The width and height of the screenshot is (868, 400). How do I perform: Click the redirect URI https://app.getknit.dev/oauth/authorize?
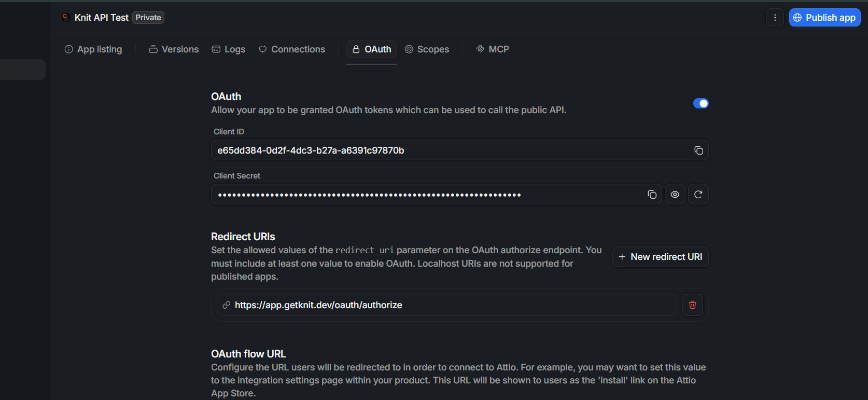click(447, 305)
